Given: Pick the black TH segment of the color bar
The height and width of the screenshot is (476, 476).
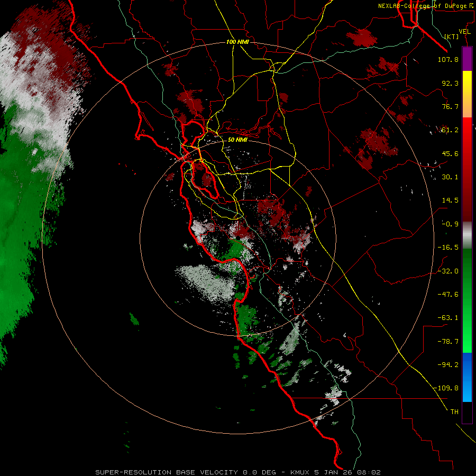Looking at the screenshot, I should coord(467,412).
